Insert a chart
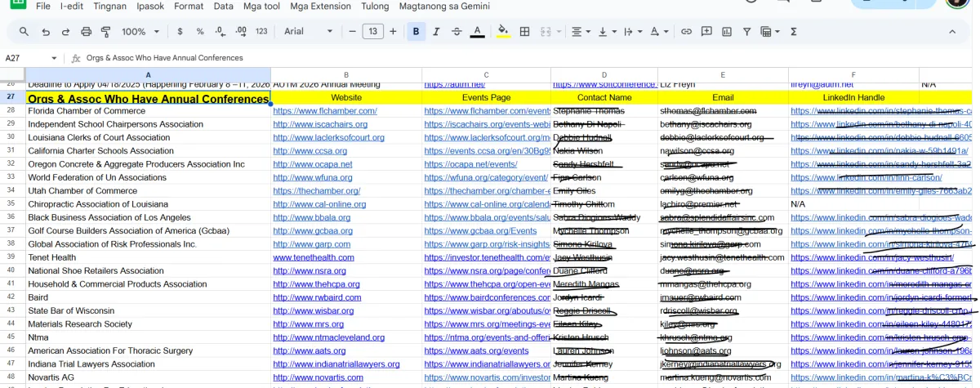Screen dimensions: 980x388 (726, 32)
